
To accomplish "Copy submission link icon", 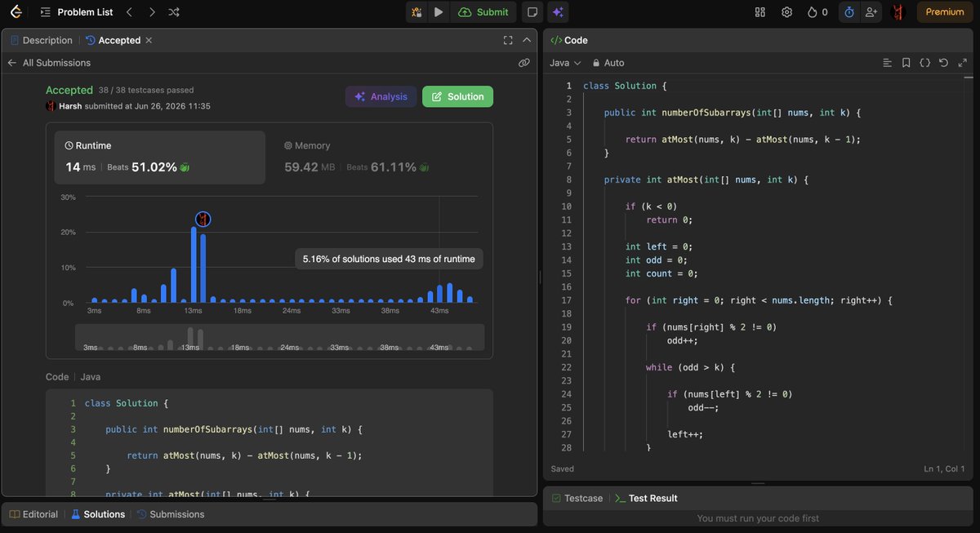I will point(524,63).
